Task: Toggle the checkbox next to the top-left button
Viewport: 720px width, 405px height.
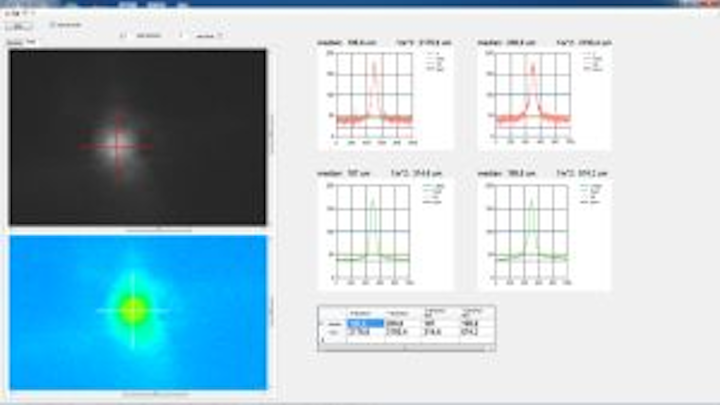Action: point(53,25)
